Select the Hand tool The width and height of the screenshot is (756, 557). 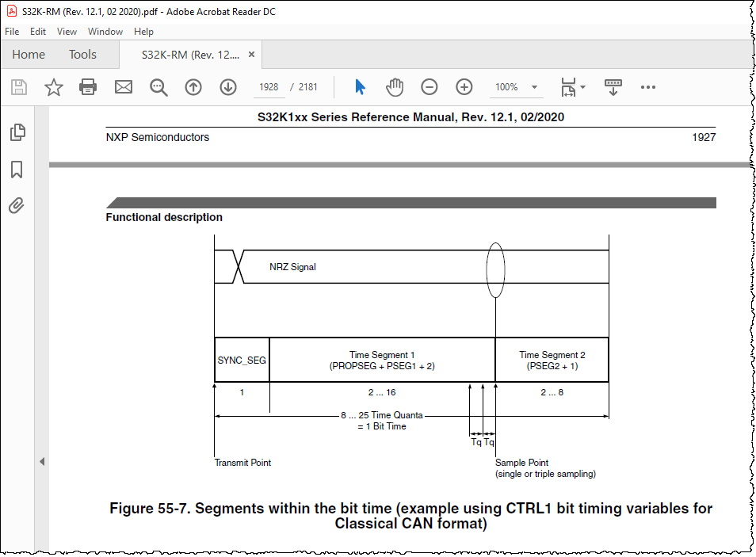click(x=395, y=87)
